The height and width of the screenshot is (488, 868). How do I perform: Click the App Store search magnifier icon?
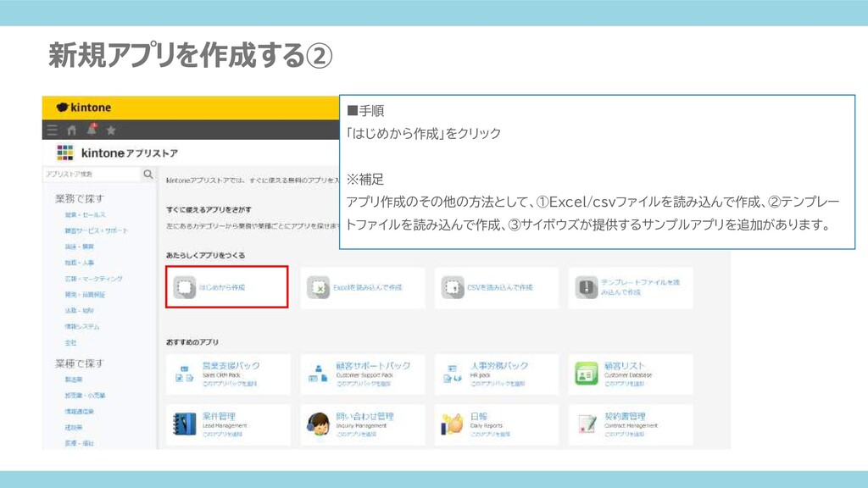point(147,175)
